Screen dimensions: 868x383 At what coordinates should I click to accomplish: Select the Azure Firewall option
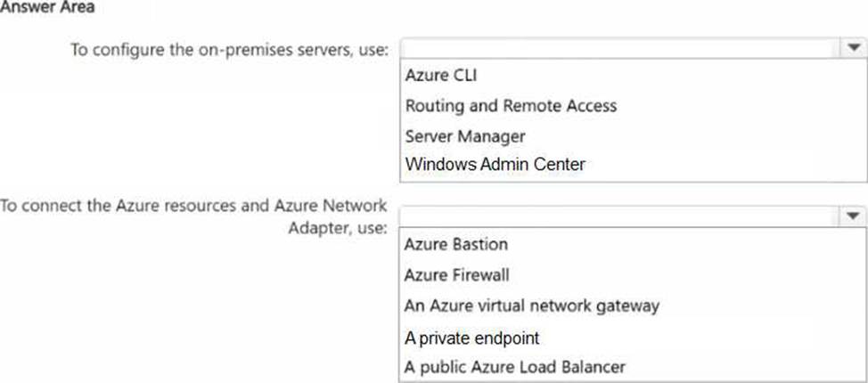pos(456,275)
